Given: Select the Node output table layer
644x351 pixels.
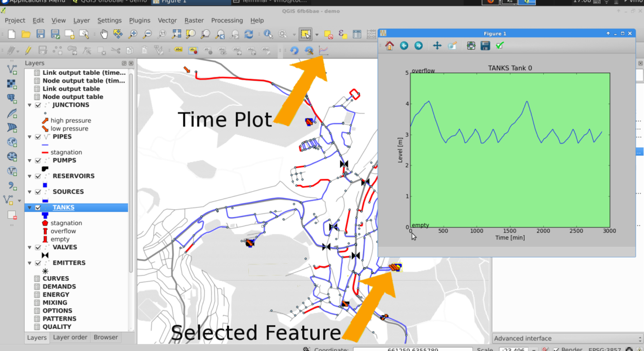Looking at the screenshot, I should click(x=73, y=97).
